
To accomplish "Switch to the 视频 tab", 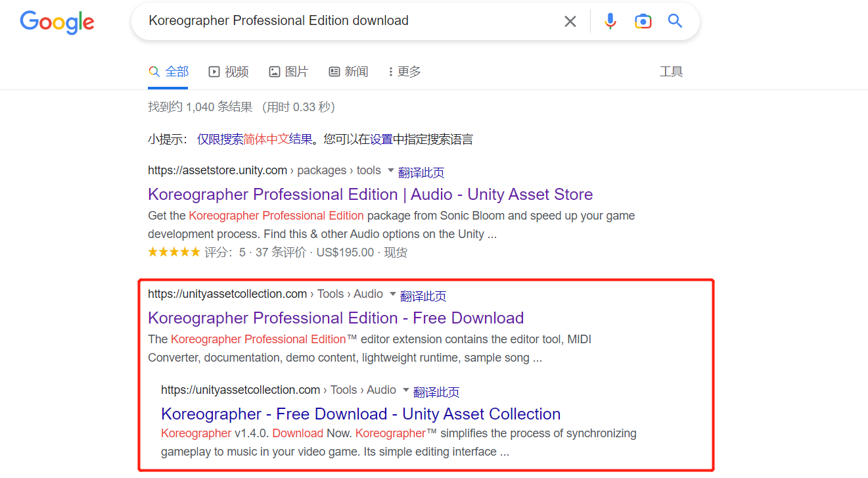I will coord(229,72).
